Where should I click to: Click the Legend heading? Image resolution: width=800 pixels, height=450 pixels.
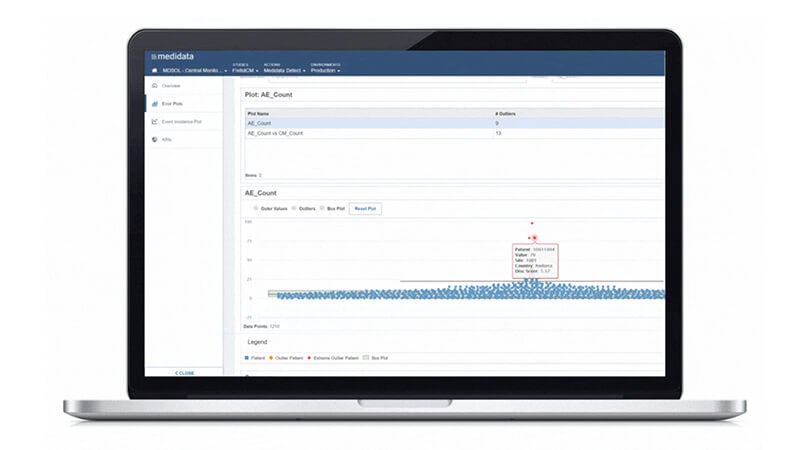point(257,342)
